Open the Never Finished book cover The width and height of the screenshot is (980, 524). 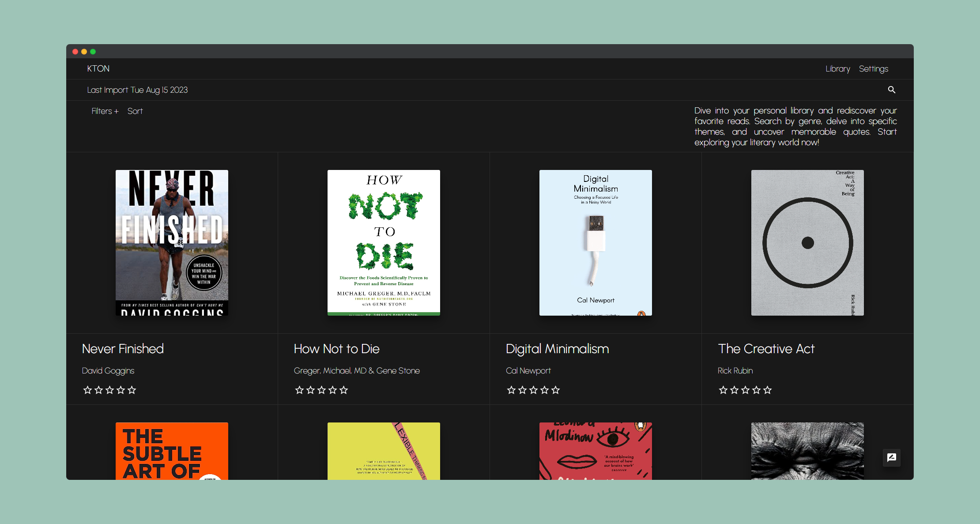172,242
